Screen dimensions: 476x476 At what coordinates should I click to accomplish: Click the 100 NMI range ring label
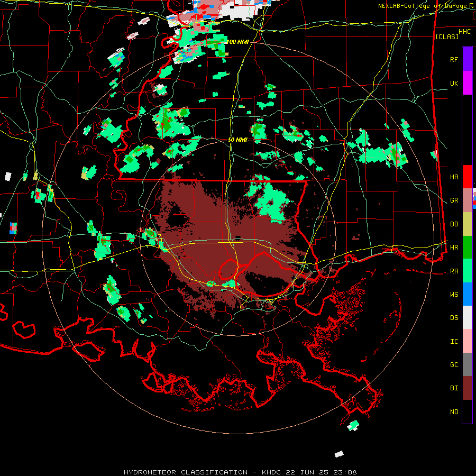(237, 42)
